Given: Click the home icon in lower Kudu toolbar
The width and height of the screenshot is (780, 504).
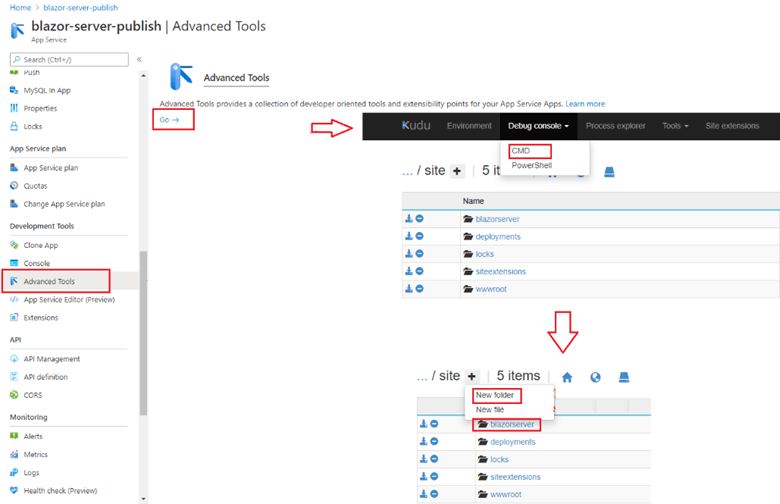Looking at the screenshot, I should [x=567, y=377].
